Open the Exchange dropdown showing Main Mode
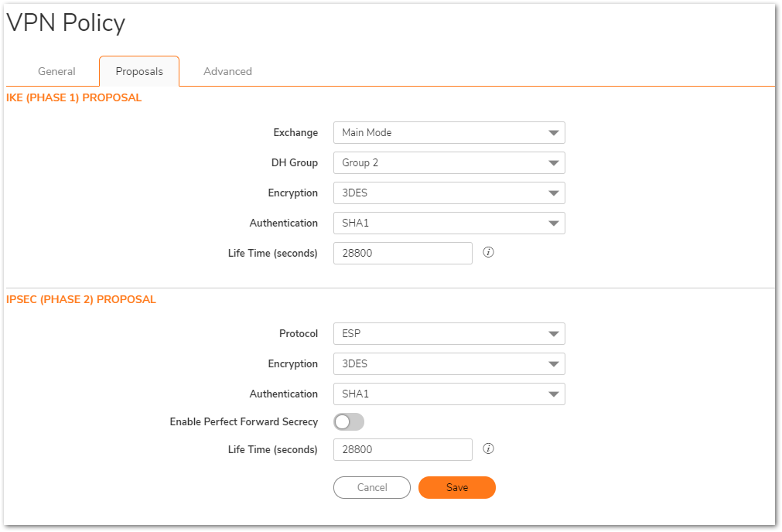Image resolution: width=782 pixels, height=532 pixels. click(x=449, y=133)
